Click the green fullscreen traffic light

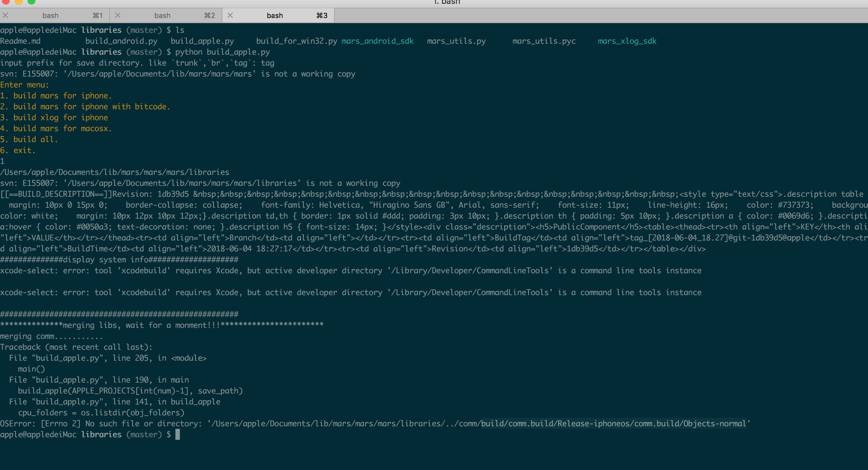[31, 2]
